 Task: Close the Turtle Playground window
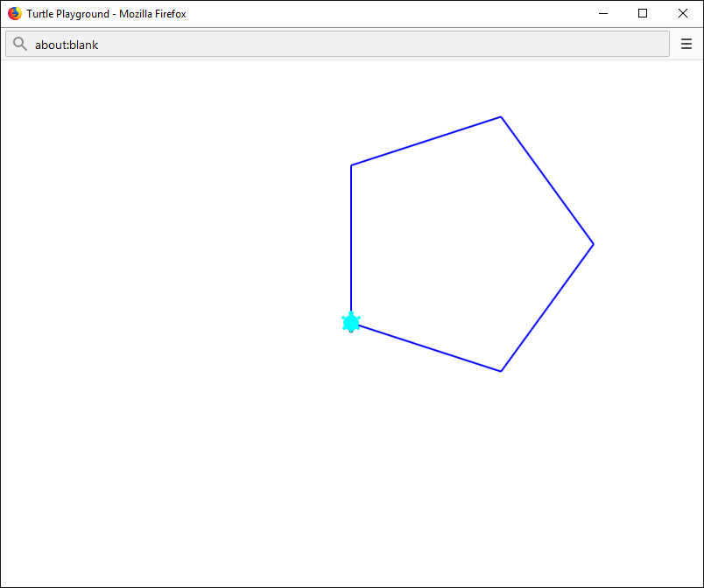pyautogui.click(x=682, y=13)
